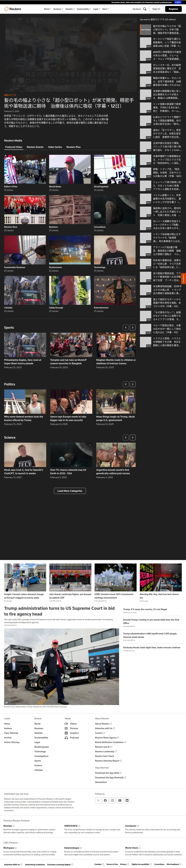Open DataCatalogue product link
This screenshot has height=868, width=186.
(x=73, y=848)
